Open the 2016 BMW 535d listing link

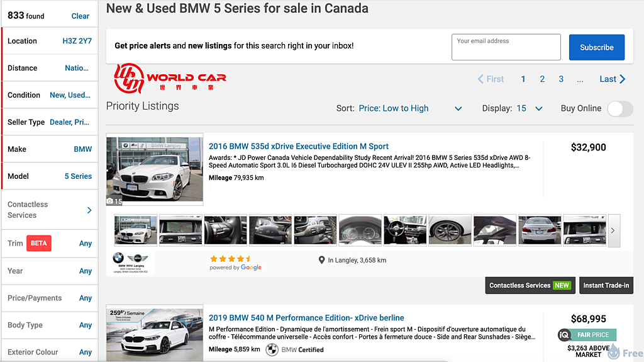[299, 146]
